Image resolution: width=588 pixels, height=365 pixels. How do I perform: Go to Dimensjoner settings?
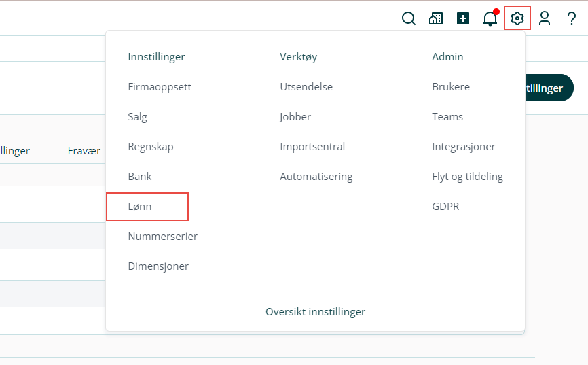(158, 266)
